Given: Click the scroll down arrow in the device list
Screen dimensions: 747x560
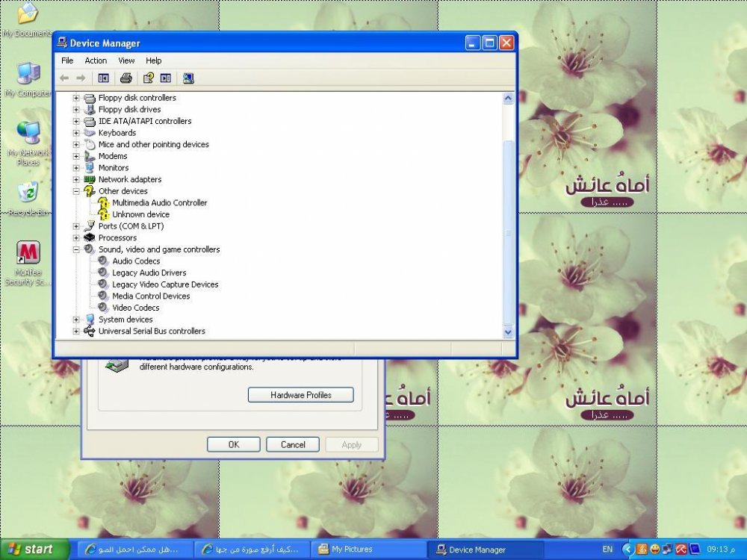Looking at the screenshot, I should coord(508,332).
